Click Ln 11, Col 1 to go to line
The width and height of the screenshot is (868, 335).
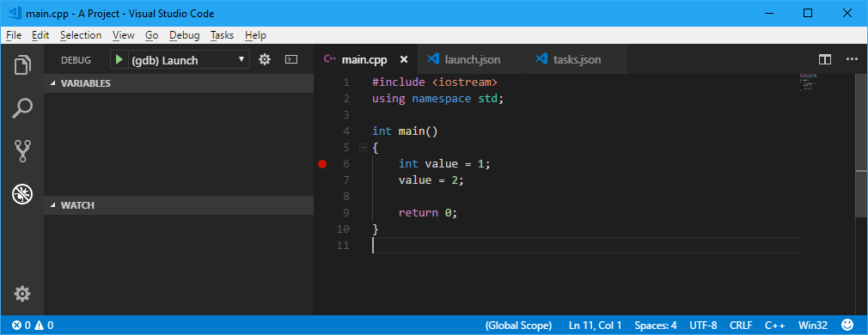point(595,326)
